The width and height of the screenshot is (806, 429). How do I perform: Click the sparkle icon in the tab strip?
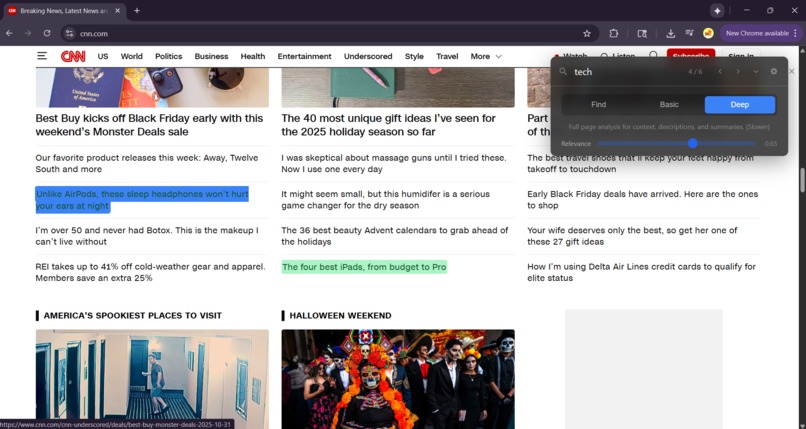coord(717,11)
